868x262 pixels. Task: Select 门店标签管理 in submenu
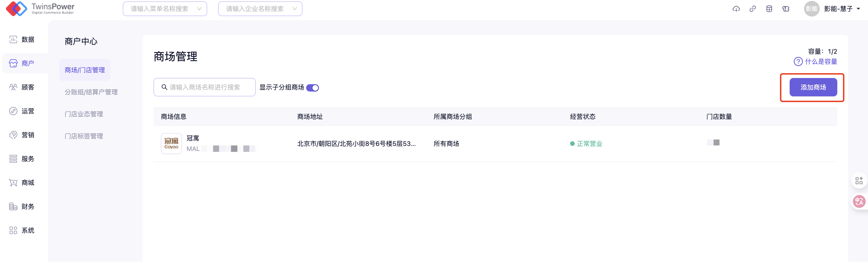tap(84, 136)
